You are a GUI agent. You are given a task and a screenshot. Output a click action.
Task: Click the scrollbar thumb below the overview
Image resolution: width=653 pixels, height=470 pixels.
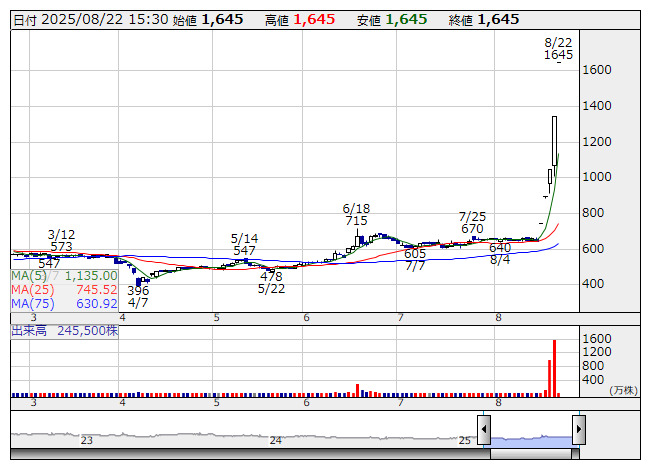tap(531, 453)
